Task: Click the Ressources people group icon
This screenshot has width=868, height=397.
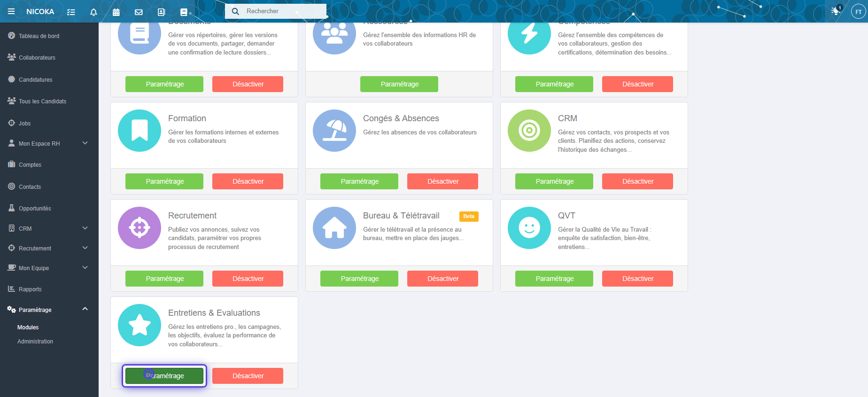Action: (x=334, y=36)
